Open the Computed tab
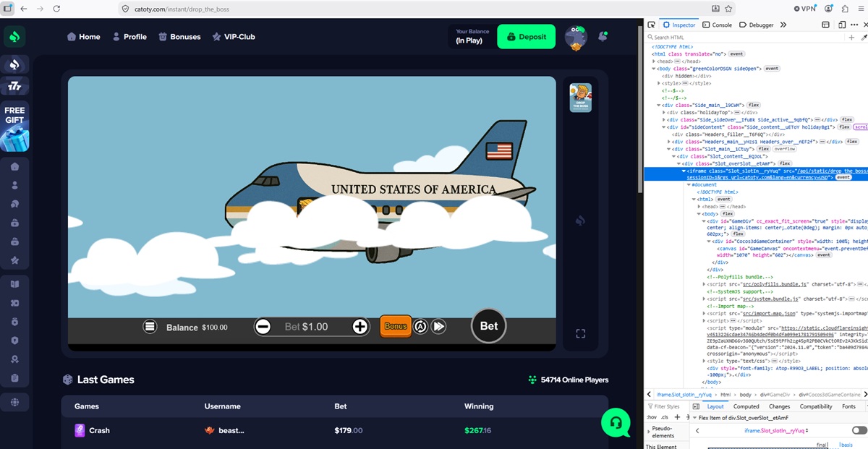868x449 pixels. click(746, 406)
